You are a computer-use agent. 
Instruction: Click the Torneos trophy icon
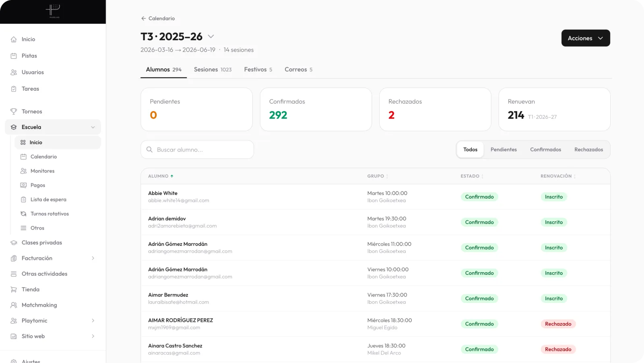[x=14, y=112]
